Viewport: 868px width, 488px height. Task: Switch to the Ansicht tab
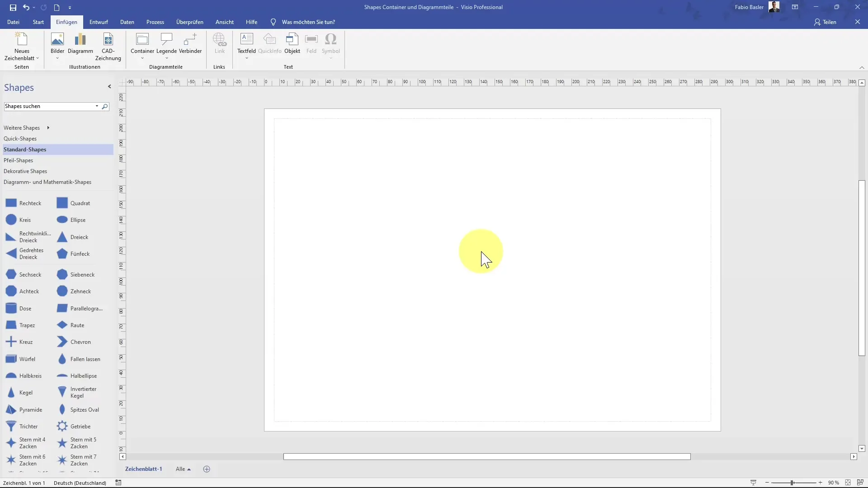tap(225, 22)
